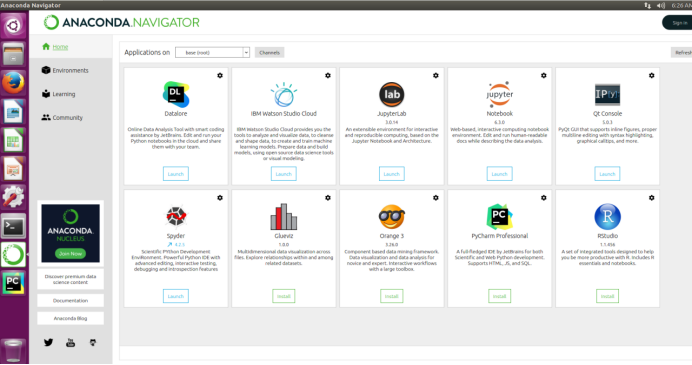The height and width of the screenshot is (365, 692).
Task: Click the Glueviz bar chart logo
Action: (x=284, y=217)
